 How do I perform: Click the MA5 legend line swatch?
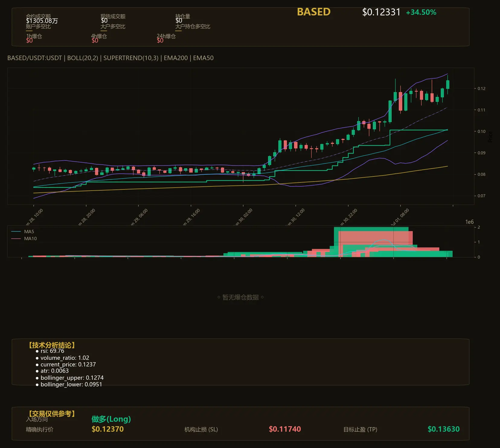[x=16, y=232]
